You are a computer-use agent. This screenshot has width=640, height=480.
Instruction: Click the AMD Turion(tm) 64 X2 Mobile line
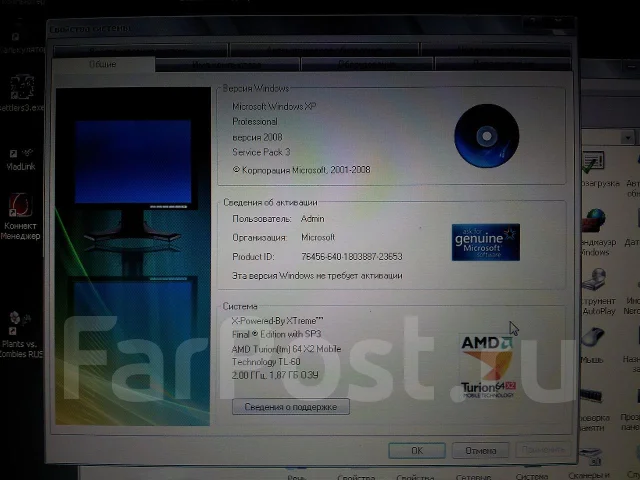pos(286,349)
